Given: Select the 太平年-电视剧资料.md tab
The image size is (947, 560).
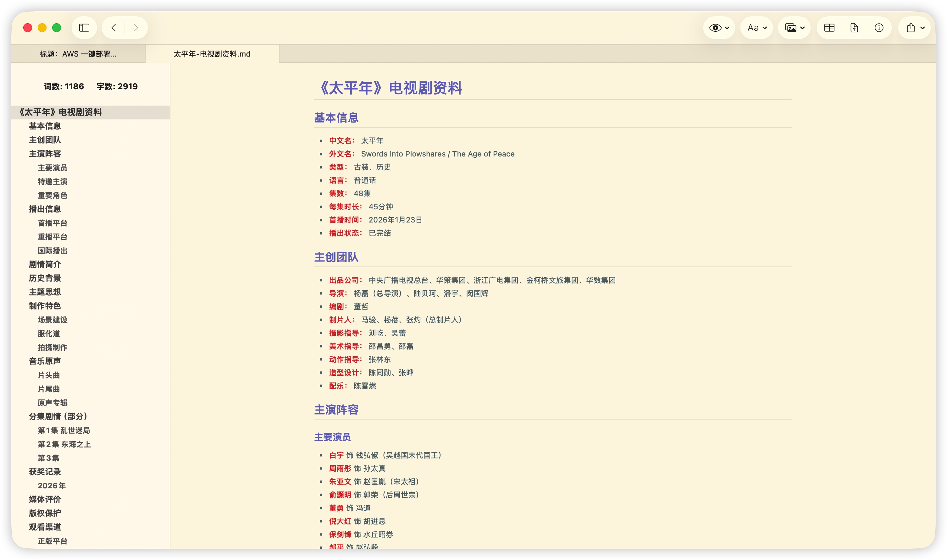Looking at the screenshot, I should pyautogui.click(x=212, y=54).
